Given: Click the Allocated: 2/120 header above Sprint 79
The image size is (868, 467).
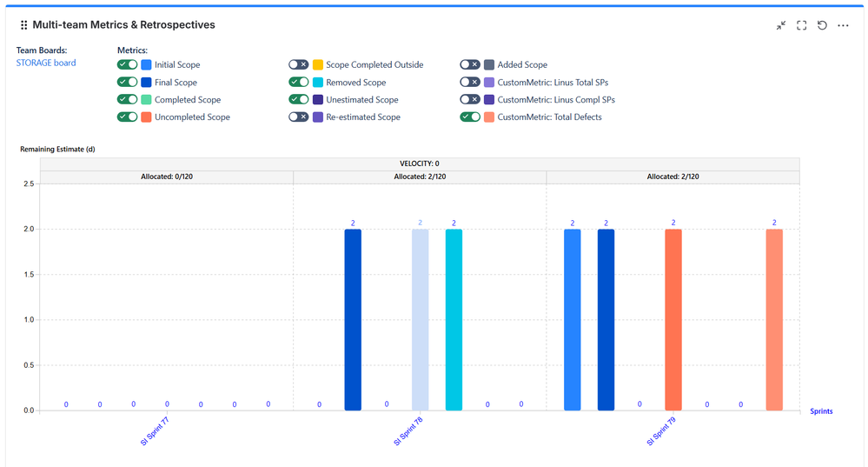Looking at the screenshot, I should tap(673, 177).
